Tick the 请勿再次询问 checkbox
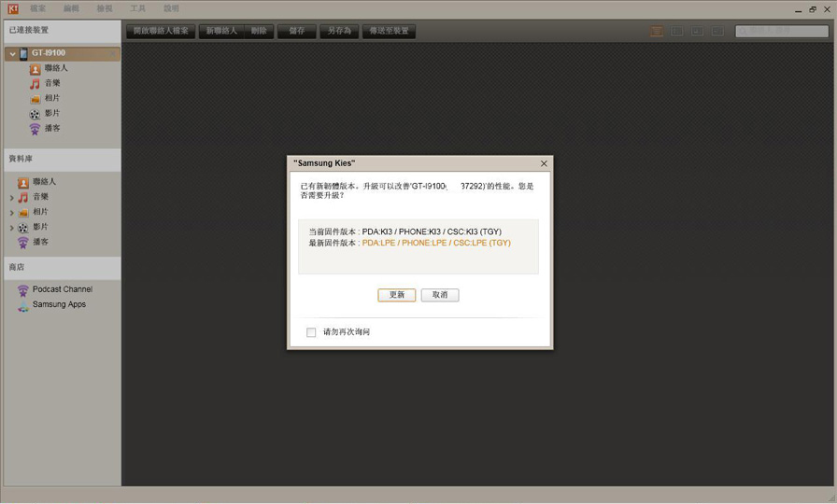Viewport: 837px width, 504px height. pyautogui.click(x=311, y=332)
